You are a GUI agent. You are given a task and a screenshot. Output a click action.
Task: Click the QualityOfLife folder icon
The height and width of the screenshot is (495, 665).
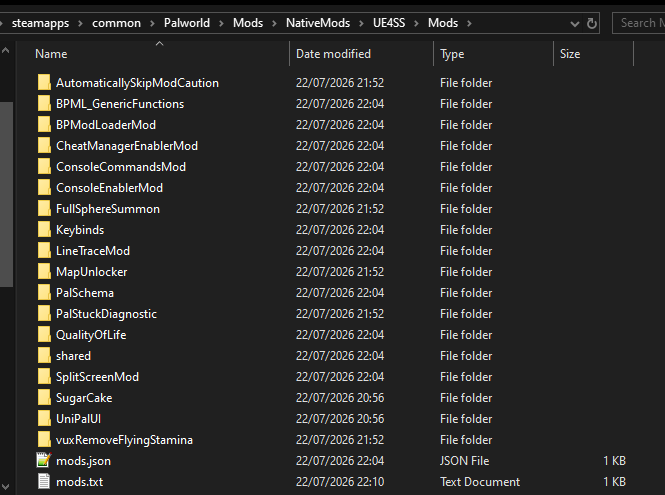point(44,334)
